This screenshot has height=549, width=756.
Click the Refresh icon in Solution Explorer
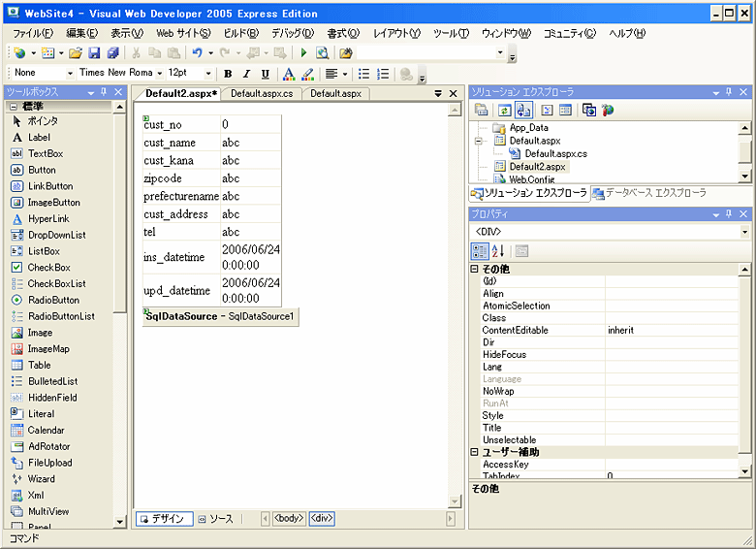click(504, 111)
